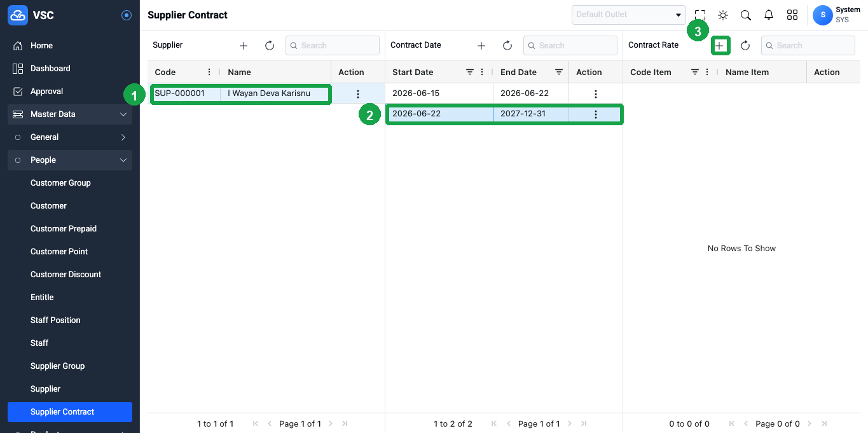Collapse the Master Data section
This screenshot has width=868, height=433.
click(70, 114)
